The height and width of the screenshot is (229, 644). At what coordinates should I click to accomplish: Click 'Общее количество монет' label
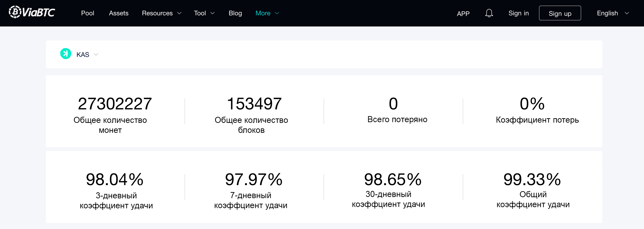(x=110, y=125)
